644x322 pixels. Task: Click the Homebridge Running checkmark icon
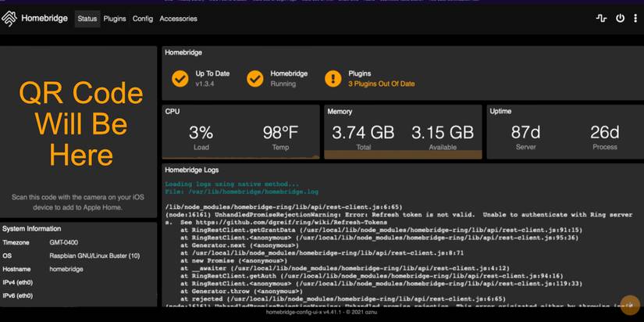(255, 78)
